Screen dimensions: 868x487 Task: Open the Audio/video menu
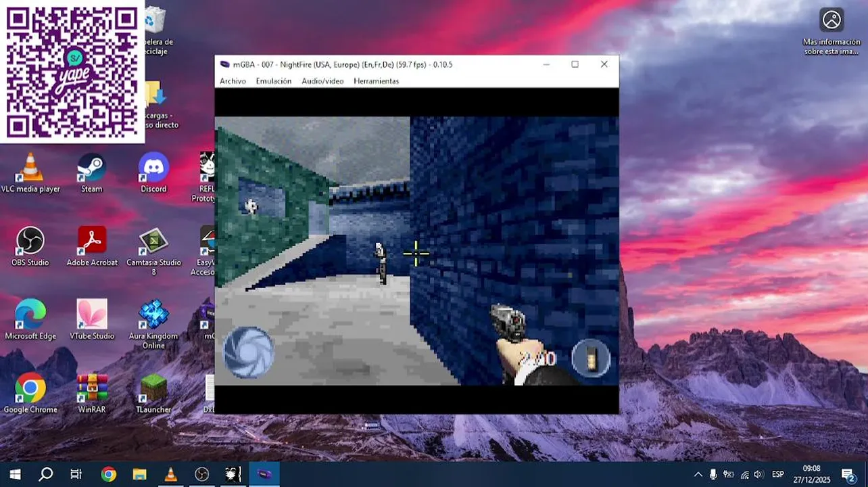coord(322,80)
